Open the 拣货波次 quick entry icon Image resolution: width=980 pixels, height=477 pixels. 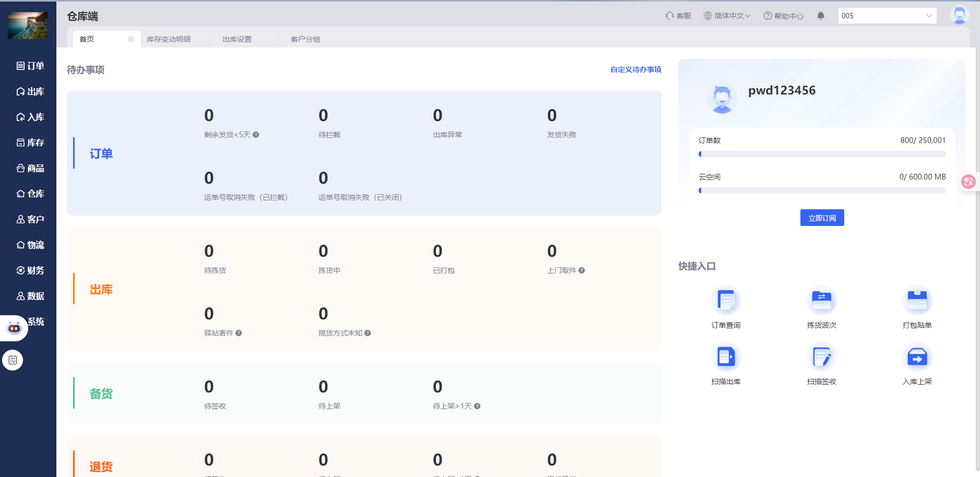(821, 301)
